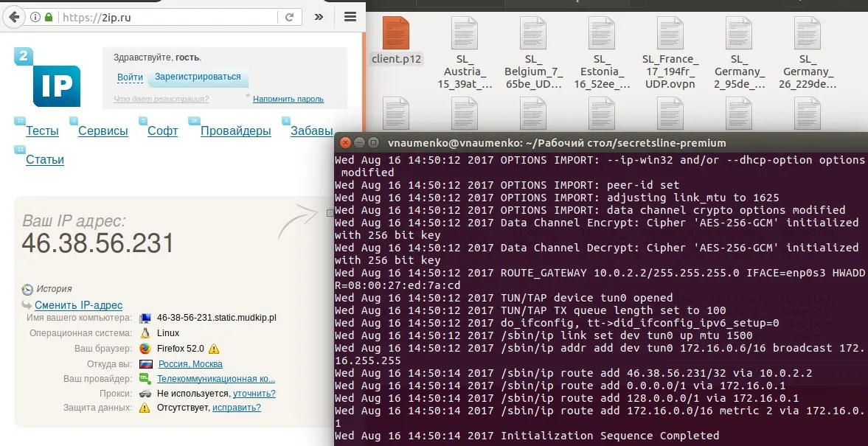Click terminal line OPTIONS IMPORT: peer-id set

(507, 185)
